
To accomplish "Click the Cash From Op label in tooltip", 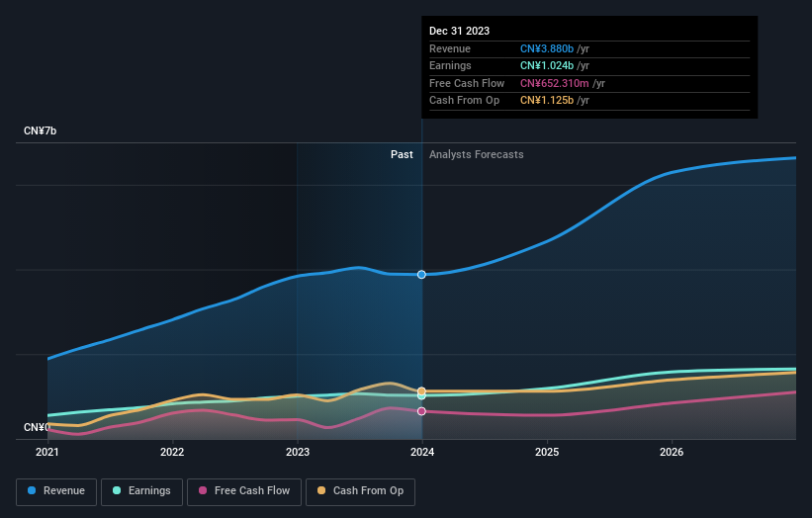I will click(x=464, y=101).
